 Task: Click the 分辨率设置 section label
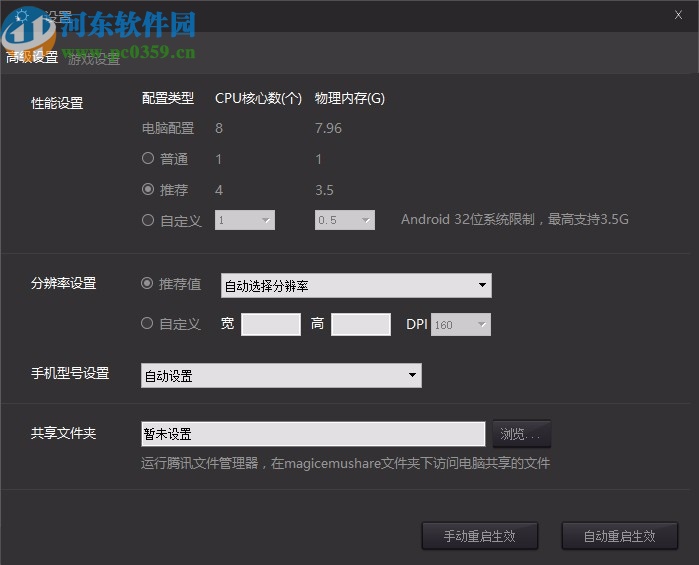[x=64, y=283]
